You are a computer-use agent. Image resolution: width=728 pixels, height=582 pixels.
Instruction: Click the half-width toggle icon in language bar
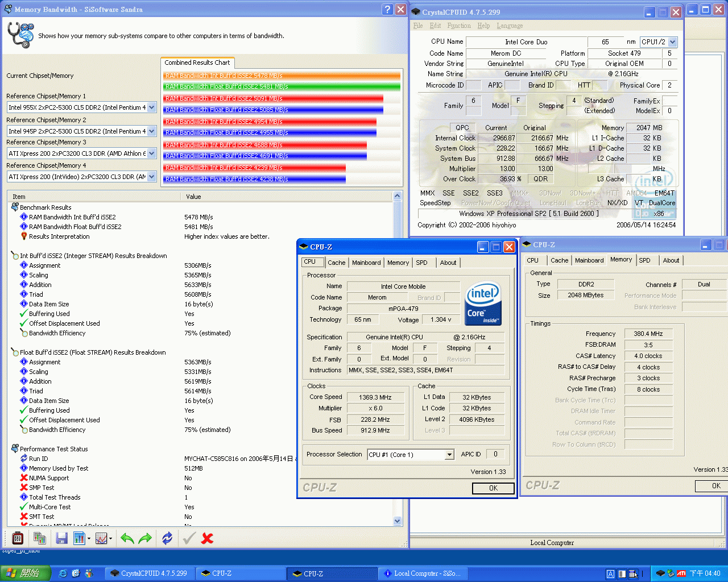[622, 574]
